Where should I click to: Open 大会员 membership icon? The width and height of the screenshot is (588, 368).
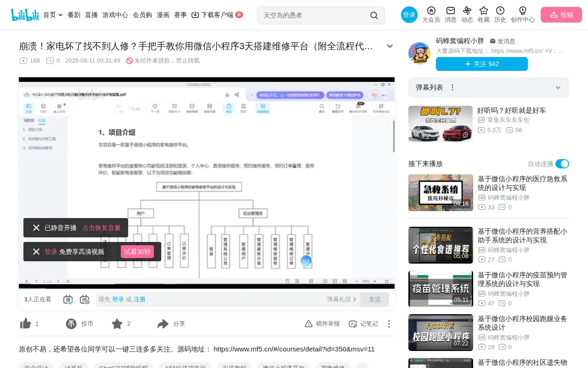tap(431, 11)
